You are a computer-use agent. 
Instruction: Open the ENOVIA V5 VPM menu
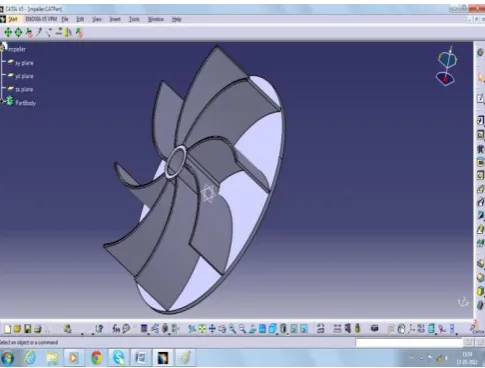pyautogui.click(x=41, y=19)
